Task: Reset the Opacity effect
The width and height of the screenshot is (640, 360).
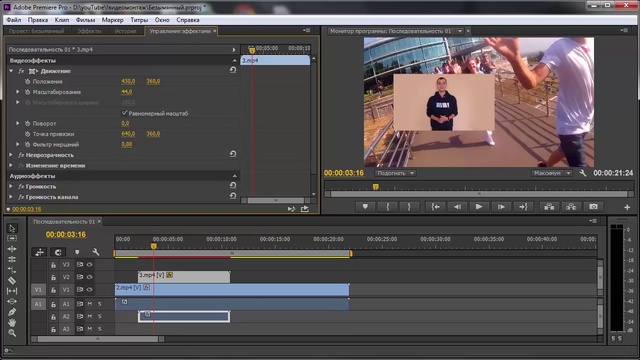Action: click(233, 154)
